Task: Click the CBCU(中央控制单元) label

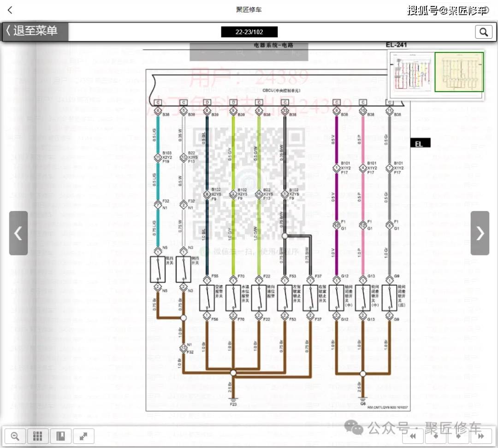Action: pos(281,90)
